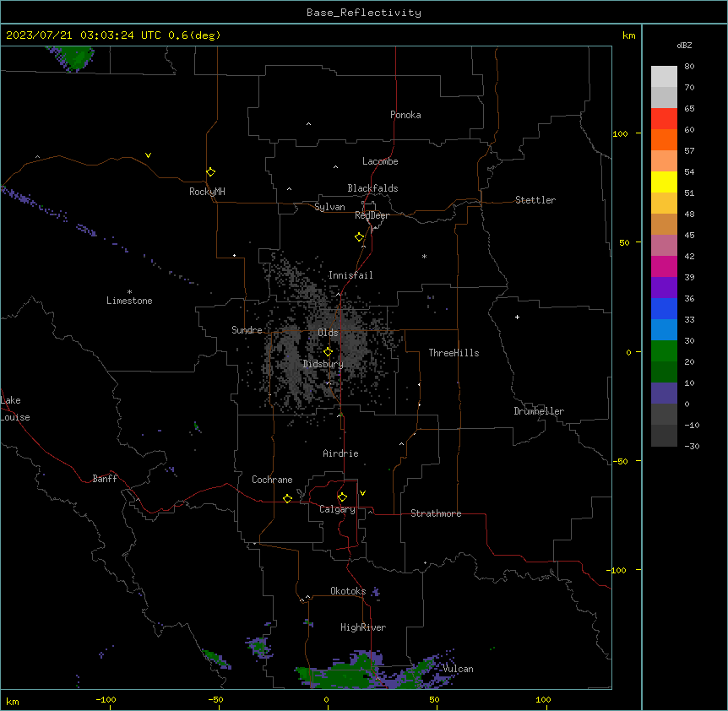
Task: Click the RedDeer city label
Action: click(372, 215)
